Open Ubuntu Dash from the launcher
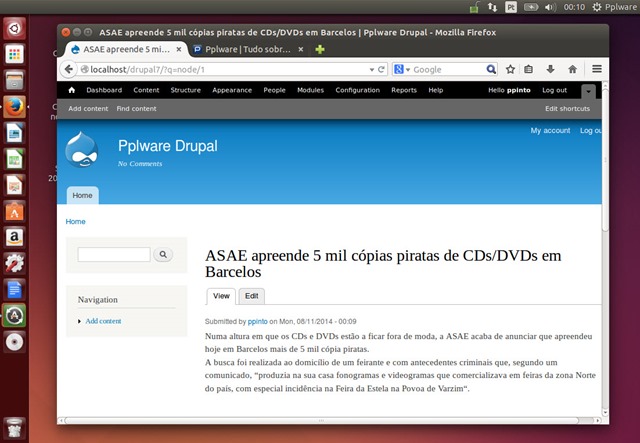This screenshot has height=443, width=640. (15, 28)
